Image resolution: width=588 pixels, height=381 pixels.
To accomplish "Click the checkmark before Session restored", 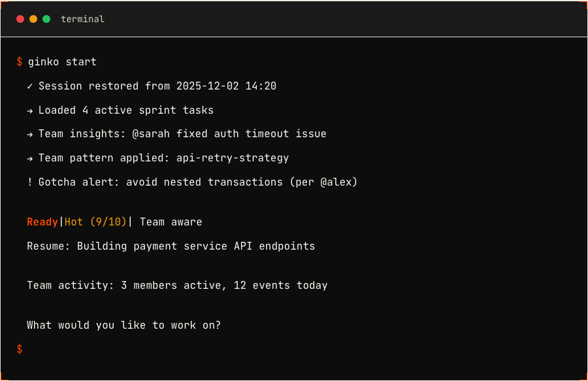I will coord(30,86).
